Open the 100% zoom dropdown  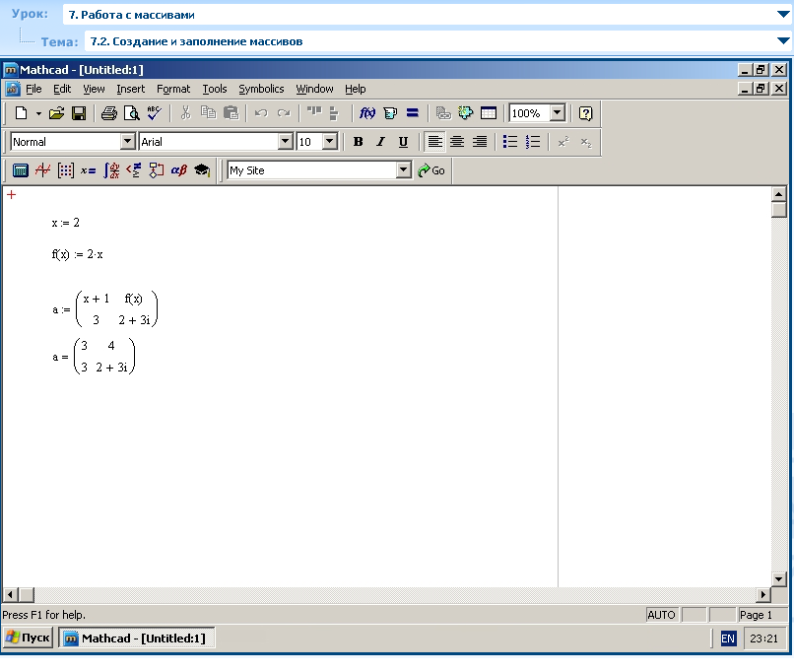[558, 113]
